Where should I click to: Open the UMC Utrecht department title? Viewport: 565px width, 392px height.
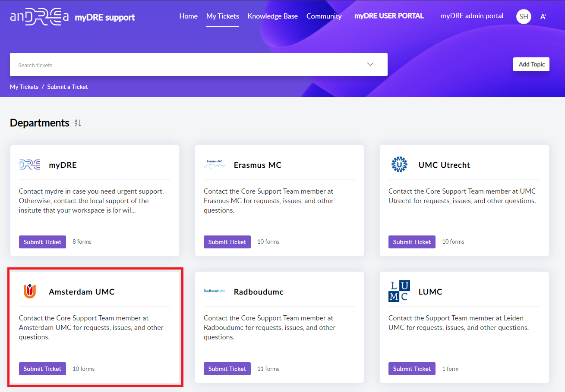click(x=444, y=165)
